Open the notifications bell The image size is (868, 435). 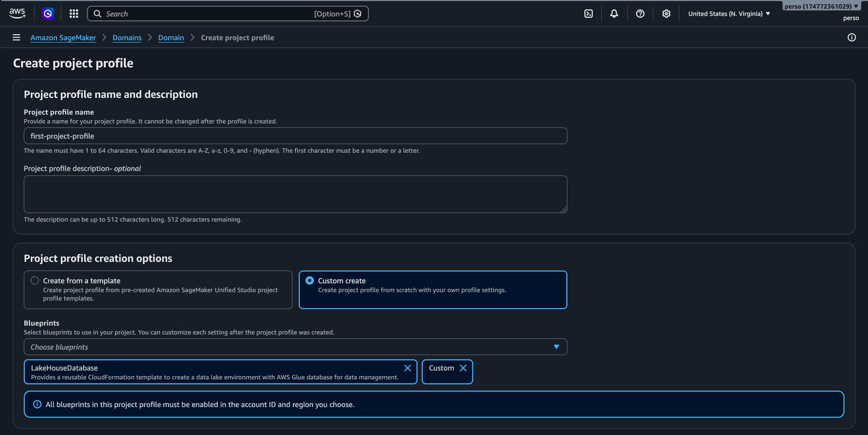coord(614,14)
